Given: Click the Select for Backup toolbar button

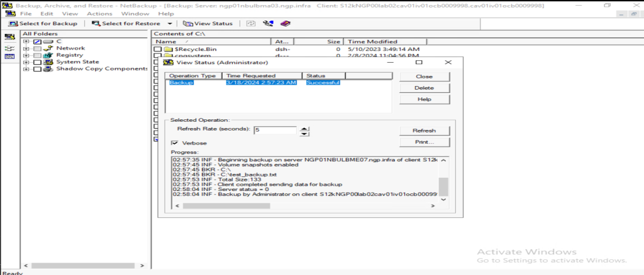Looking at the screenshot, I should click(43, 23).
